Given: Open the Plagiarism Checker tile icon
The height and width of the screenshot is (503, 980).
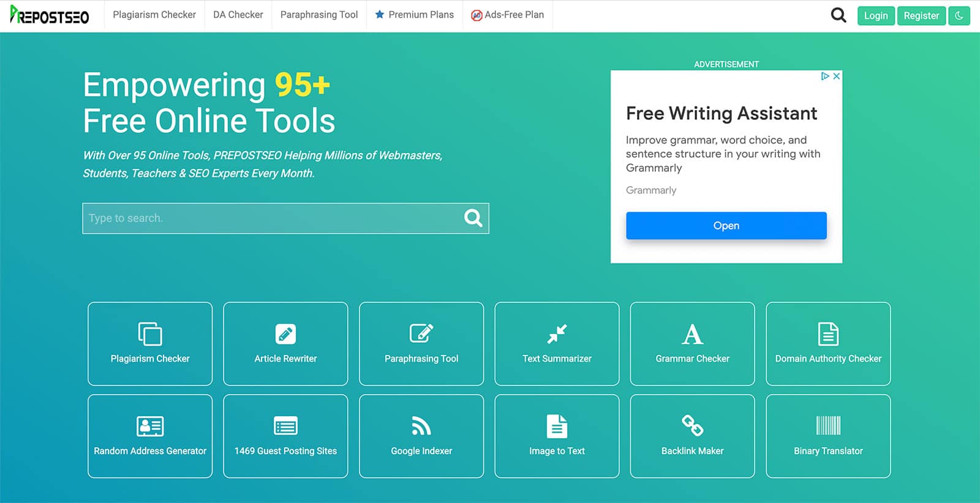Looking at the screenshot, I should coord(150,334).
